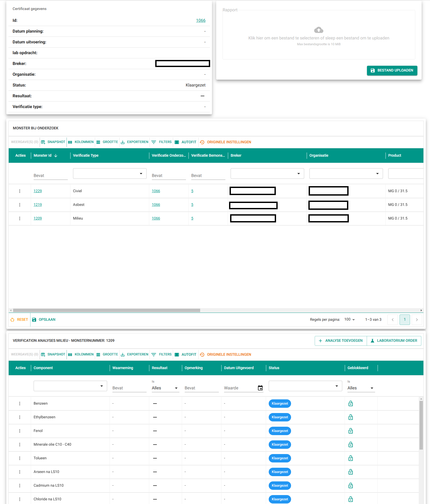Click Monster Id 'Bevat' filter field
The image size is (430, 504).
coord(51,176)
